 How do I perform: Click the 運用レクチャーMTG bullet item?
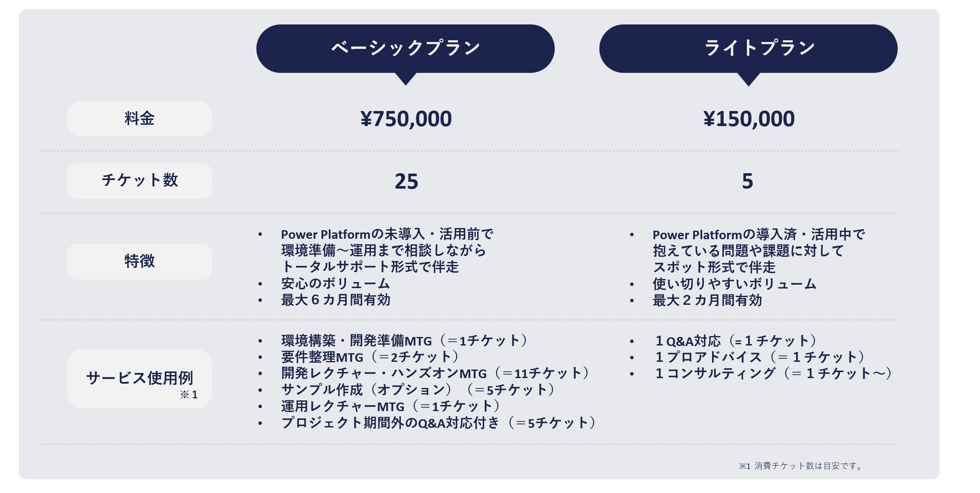[x=391, y=406]
